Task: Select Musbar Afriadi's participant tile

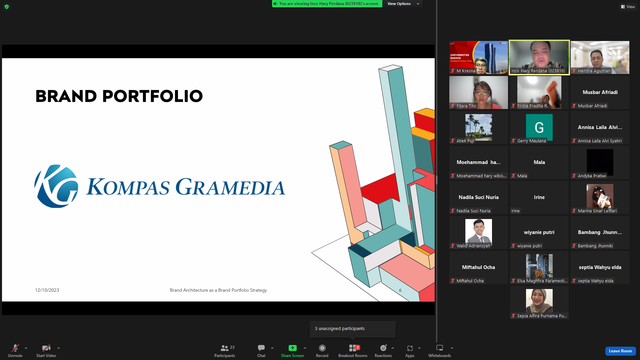Action: (600, 93)
